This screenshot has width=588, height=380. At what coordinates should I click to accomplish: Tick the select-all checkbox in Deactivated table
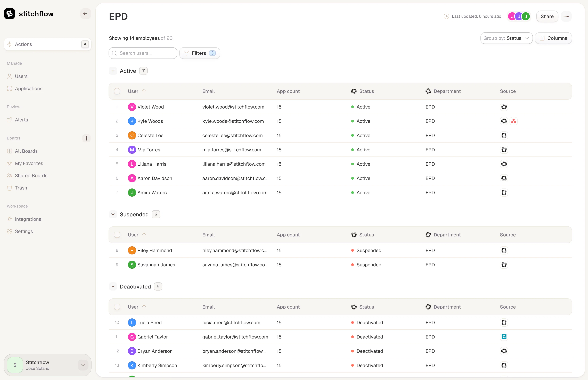(117, 307)
